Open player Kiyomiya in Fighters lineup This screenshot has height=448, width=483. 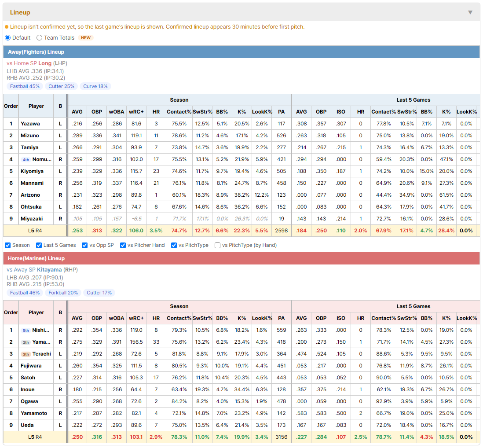tap(32, 171)
